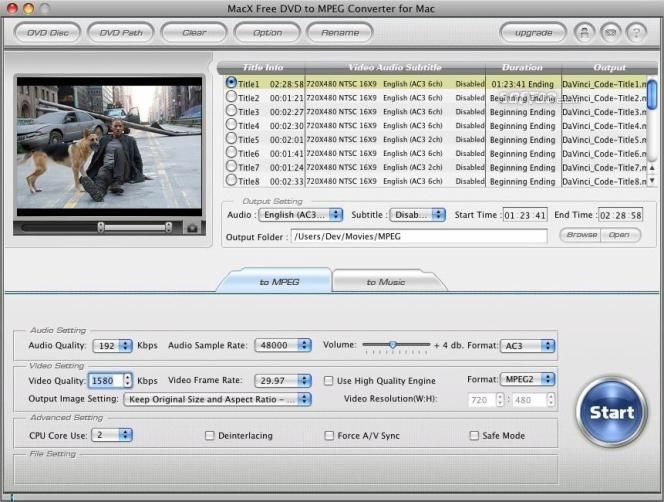
Task: Click the Rename button
Action: (x=340, y=33)
